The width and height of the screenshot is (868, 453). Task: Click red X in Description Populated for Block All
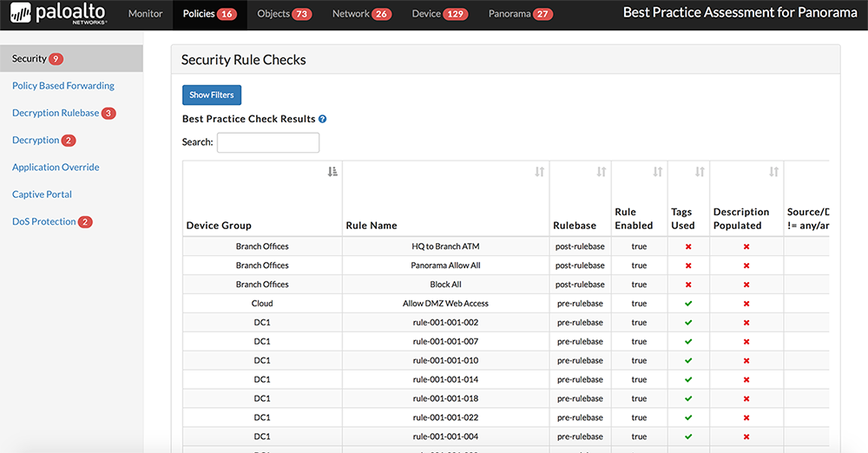[x=746, y=285]
